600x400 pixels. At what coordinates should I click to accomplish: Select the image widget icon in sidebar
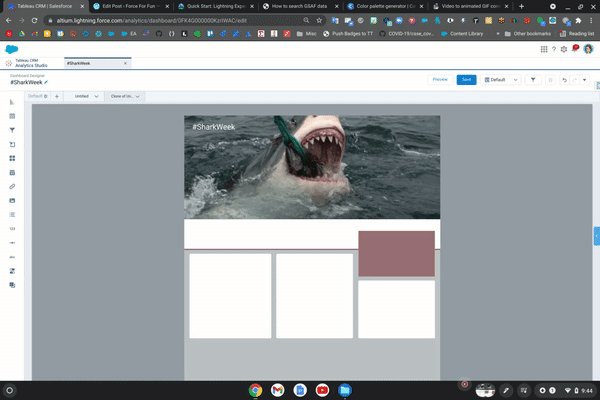(12, 200)
